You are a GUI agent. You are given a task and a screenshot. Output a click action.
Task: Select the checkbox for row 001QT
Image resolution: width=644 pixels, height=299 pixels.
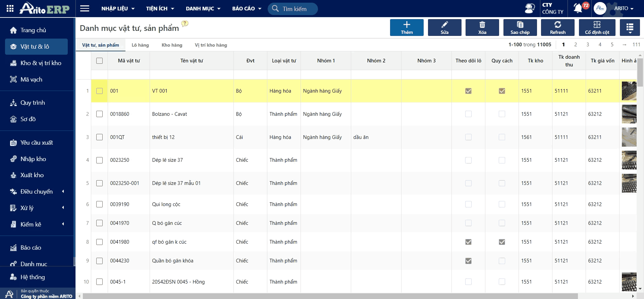(99, 137)
